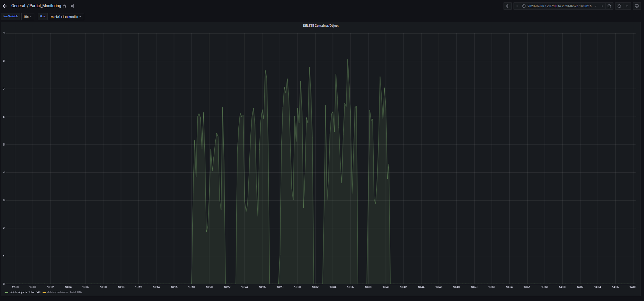The height and width of the screenshot is (301, 644).
Task: Shift time range backward with left arrow
Action: click(x=517, y=6)
